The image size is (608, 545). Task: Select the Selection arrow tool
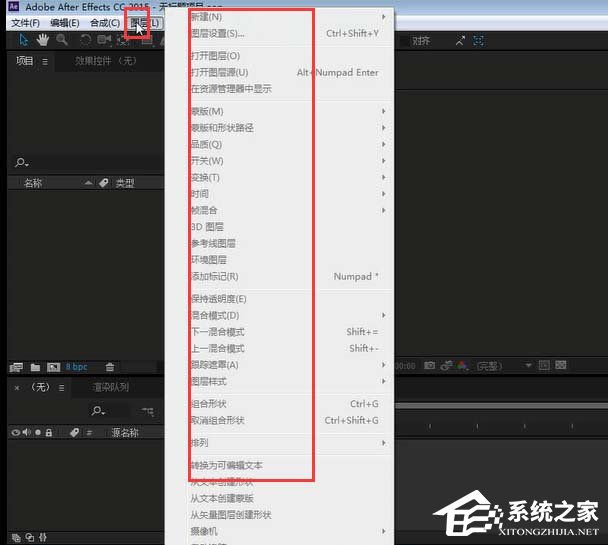click(24, 40)
